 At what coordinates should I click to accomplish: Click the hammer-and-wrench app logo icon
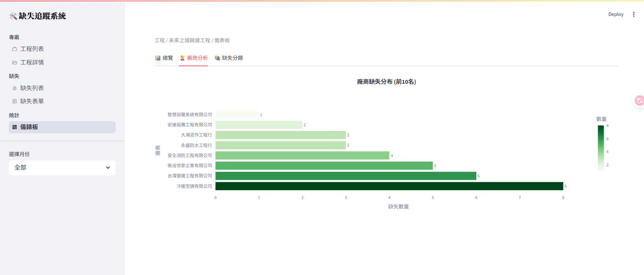13,16
